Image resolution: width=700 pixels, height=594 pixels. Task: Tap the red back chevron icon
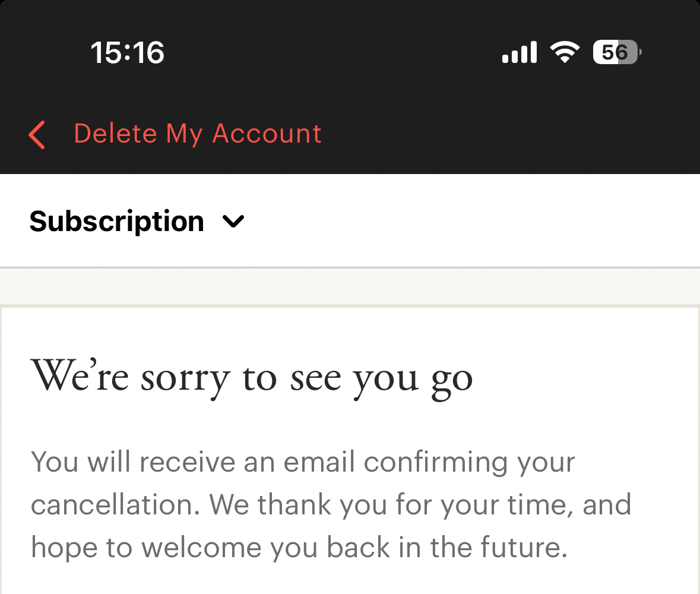(37, 134)
